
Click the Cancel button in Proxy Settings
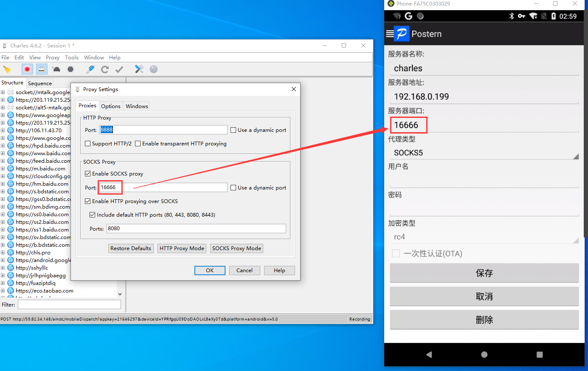click(245, 271)
